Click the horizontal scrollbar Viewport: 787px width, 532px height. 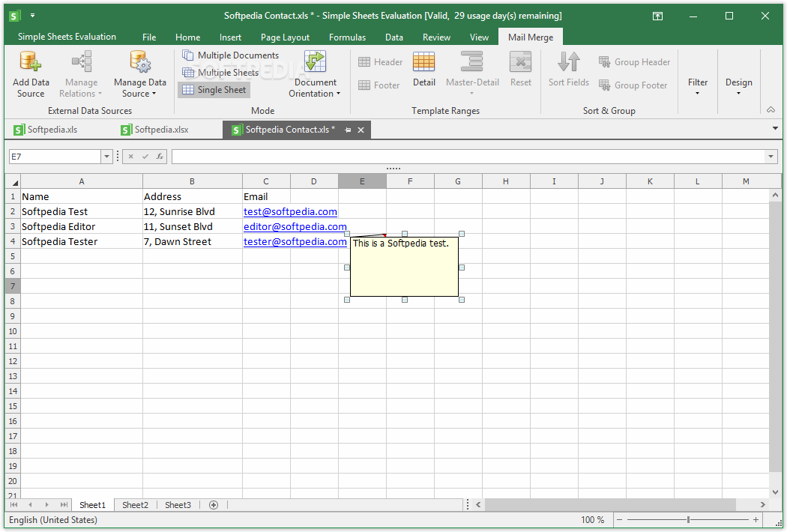610,504
